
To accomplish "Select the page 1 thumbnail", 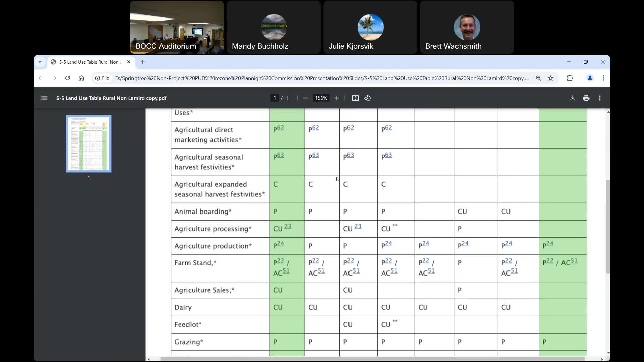I will click(89, 144).
